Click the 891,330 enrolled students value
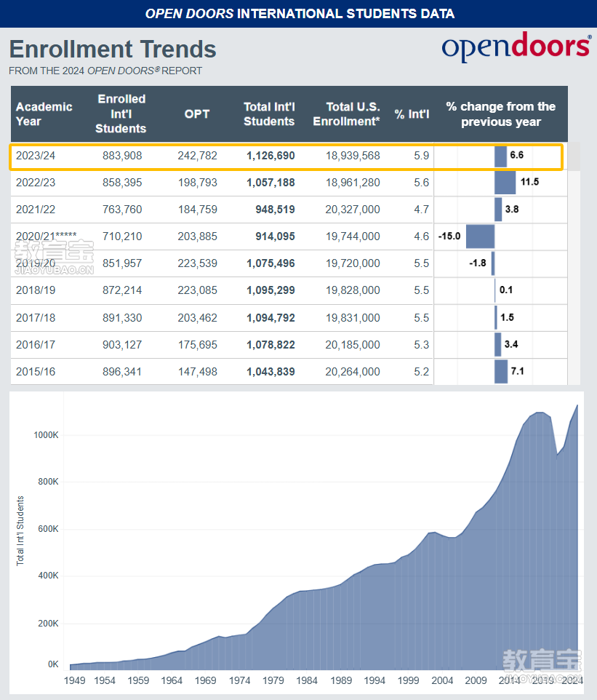597x700 pixels. pos(122,318)
